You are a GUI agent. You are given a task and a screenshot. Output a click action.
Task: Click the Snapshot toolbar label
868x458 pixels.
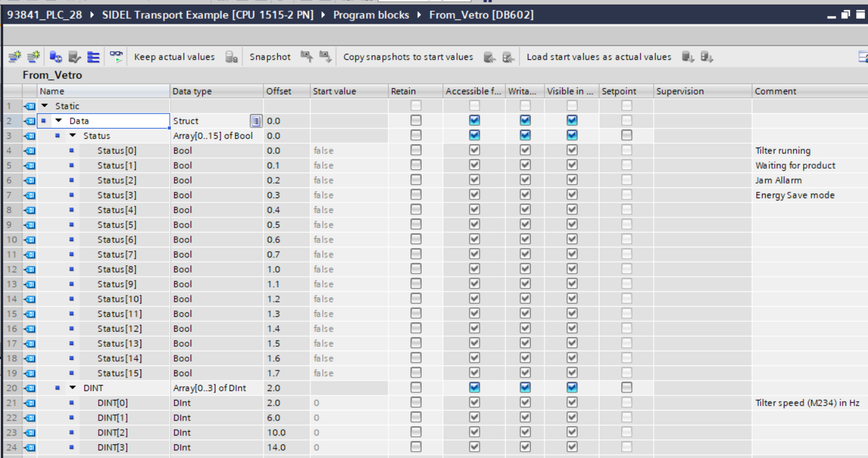pyautogui.click(x=270, y=57)
